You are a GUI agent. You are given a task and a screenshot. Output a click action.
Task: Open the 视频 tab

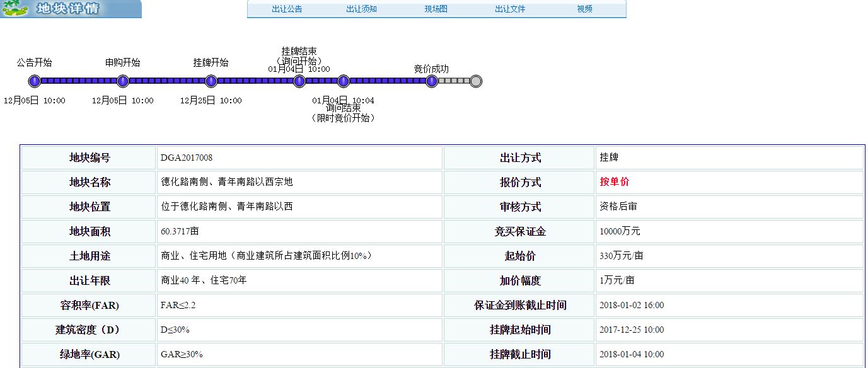click(x=584, y=9)
